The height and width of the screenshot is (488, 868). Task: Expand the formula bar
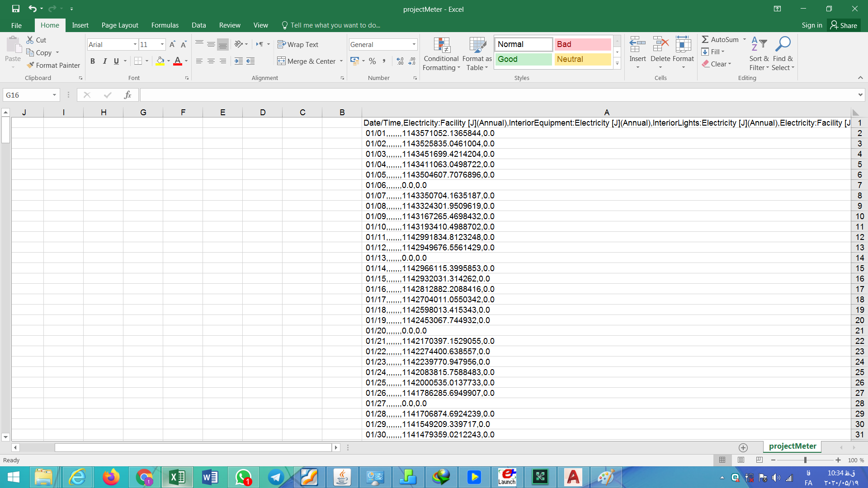point(860,95)
